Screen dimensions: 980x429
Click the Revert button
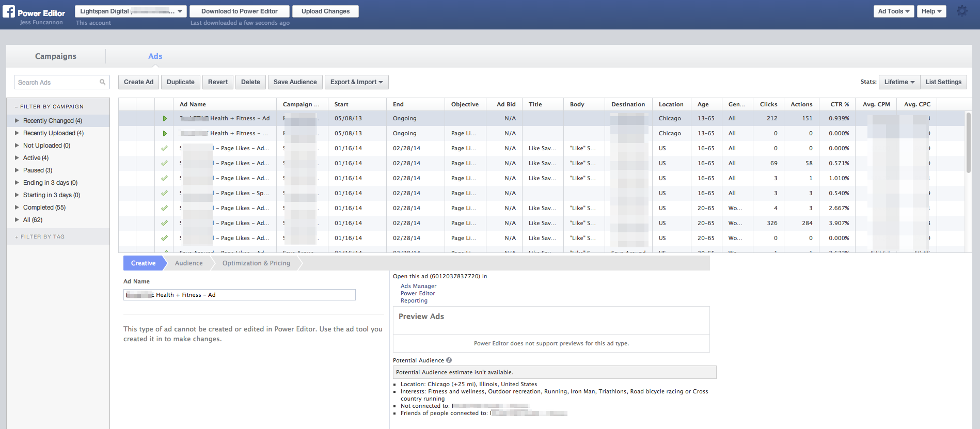coord(218,82)
